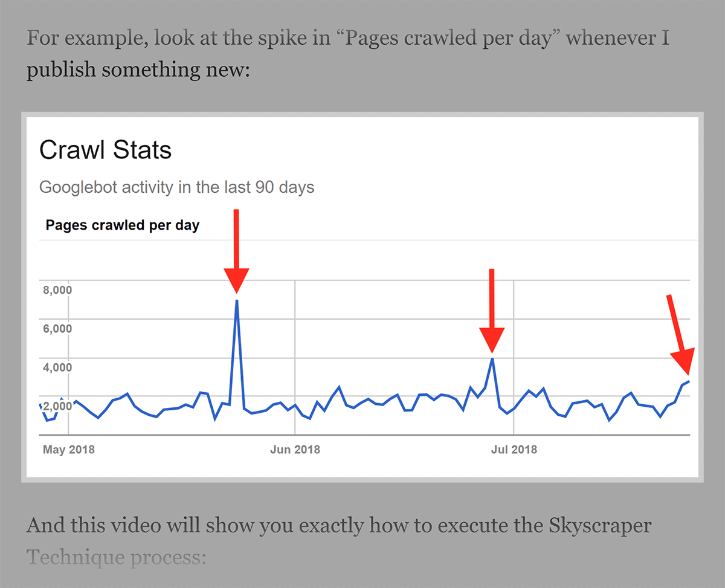Image resolution: width=725 pixels, height=588 pixels.
Task: Click the sentence mentioning the Skyscraper Technique
Action: [339, 540]
